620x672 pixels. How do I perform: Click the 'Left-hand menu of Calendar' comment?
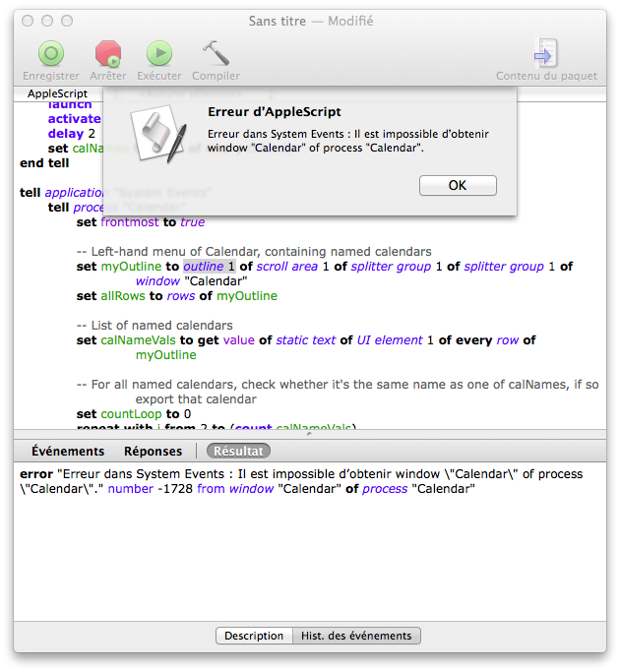point(254,252)
